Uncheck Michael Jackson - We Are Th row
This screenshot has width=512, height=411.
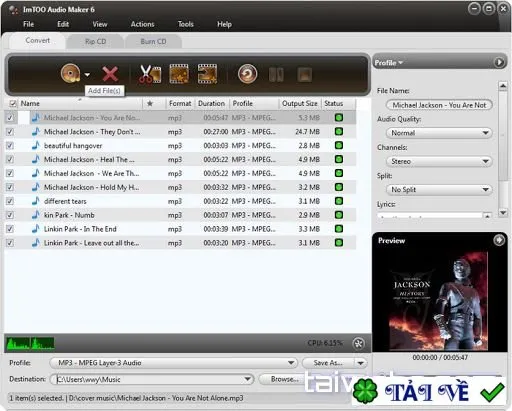pos(10,173)
